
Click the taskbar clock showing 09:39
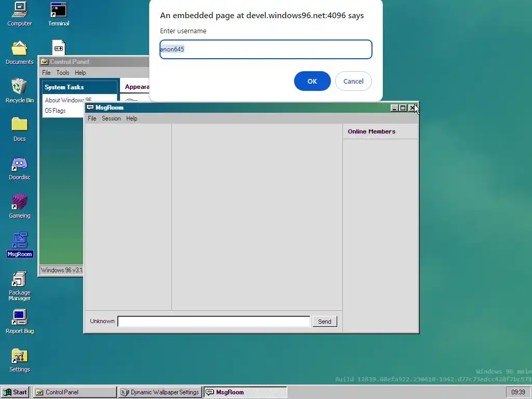click(518, 392)
